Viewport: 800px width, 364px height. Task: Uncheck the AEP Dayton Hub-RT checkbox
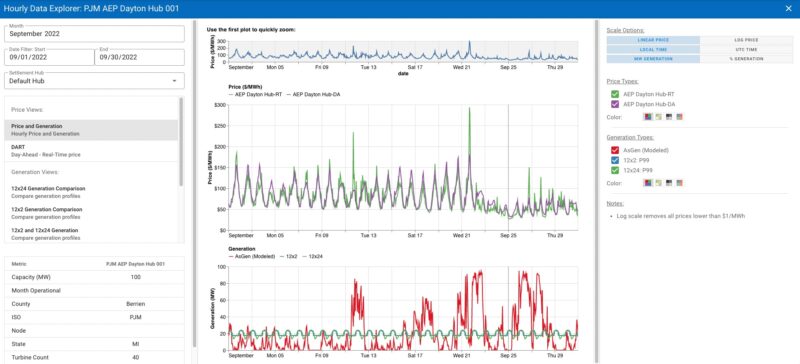click(x=615, y=94)
